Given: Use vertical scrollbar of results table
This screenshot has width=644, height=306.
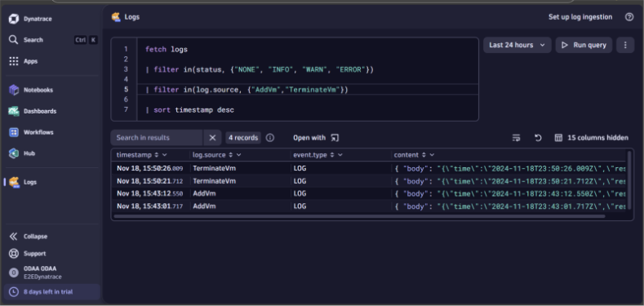Looking at the screenshot, I should click(628, 180).
